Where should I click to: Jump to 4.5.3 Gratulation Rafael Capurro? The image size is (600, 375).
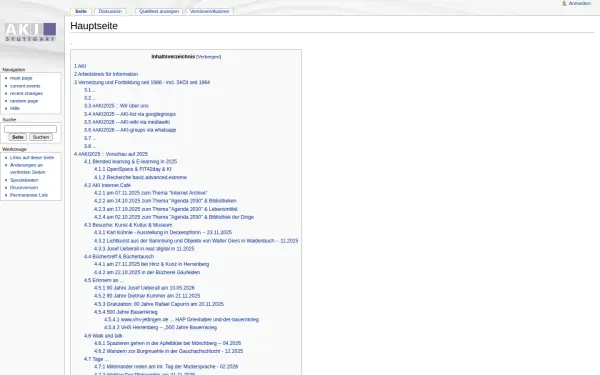pos(159,305)
